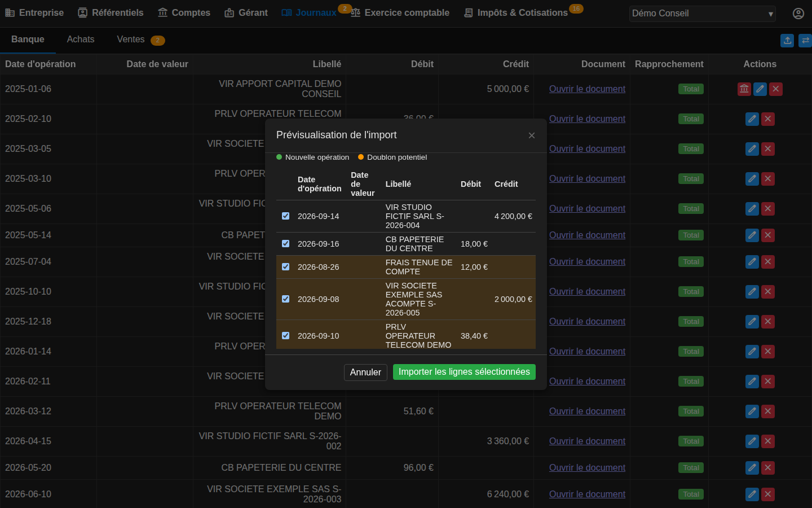Open the Gérant menu
Image resolution: width=812 pixels, height=508 pixels.
tap(246, 13)
